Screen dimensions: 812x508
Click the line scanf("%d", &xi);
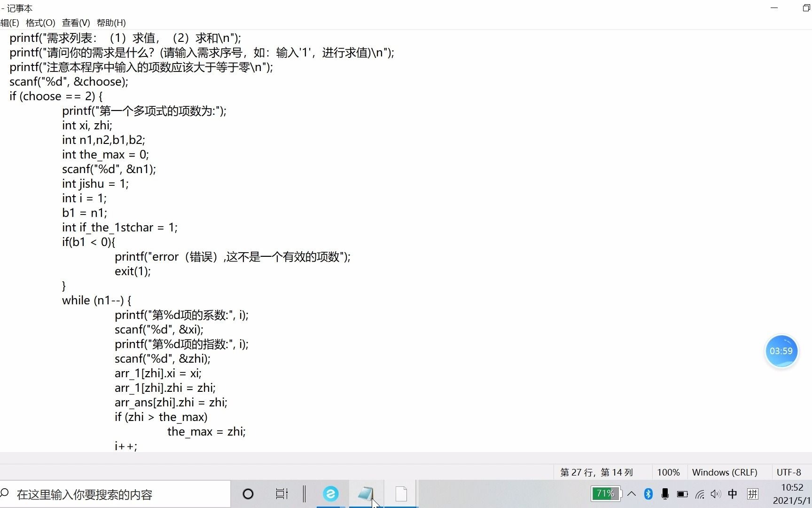[x=159, y=329]
